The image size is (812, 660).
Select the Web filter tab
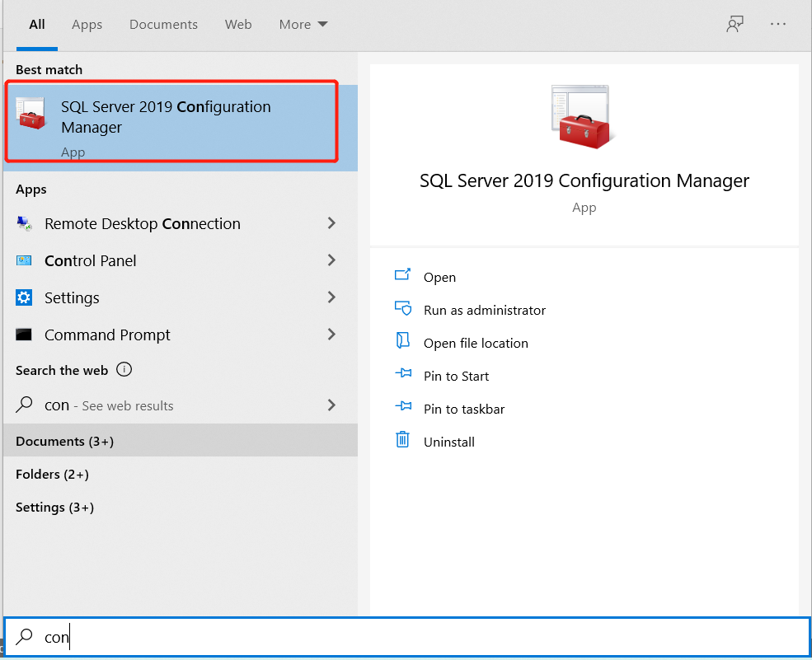(238, 24)
